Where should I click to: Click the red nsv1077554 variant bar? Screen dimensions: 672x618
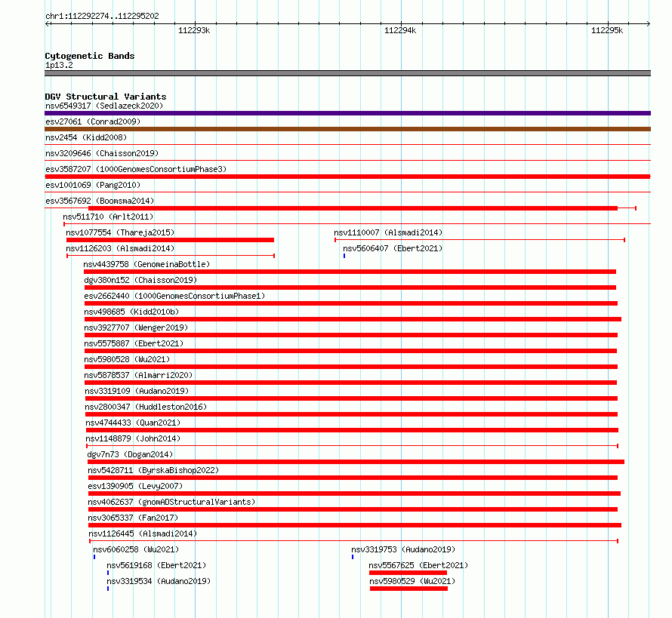[170, 240]
